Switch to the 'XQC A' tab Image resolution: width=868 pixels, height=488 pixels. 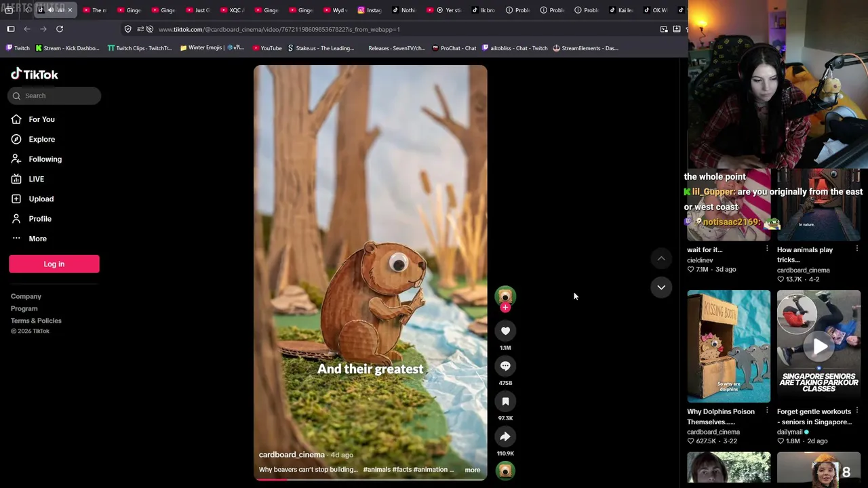coord(233,10)
